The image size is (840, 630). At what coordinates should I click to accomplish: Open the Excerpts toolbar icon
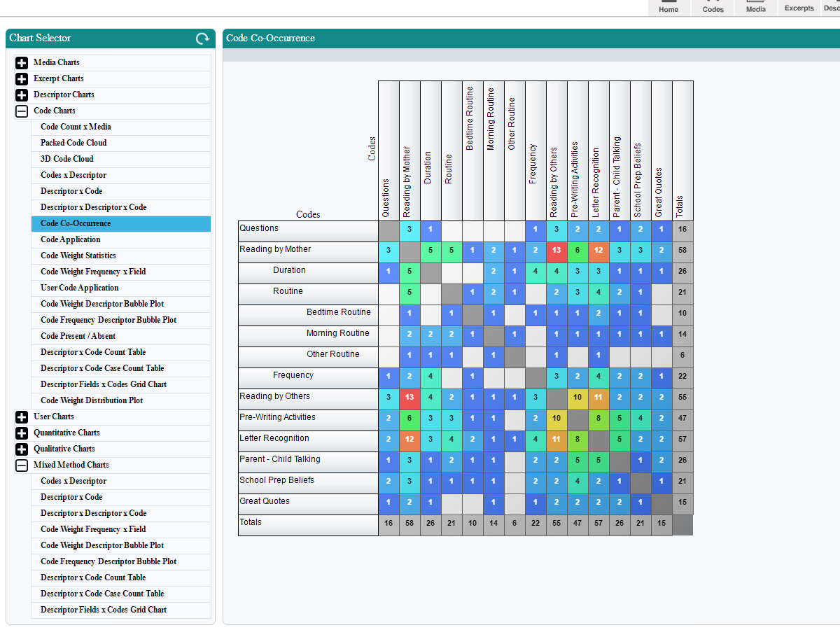click(799, 7)
